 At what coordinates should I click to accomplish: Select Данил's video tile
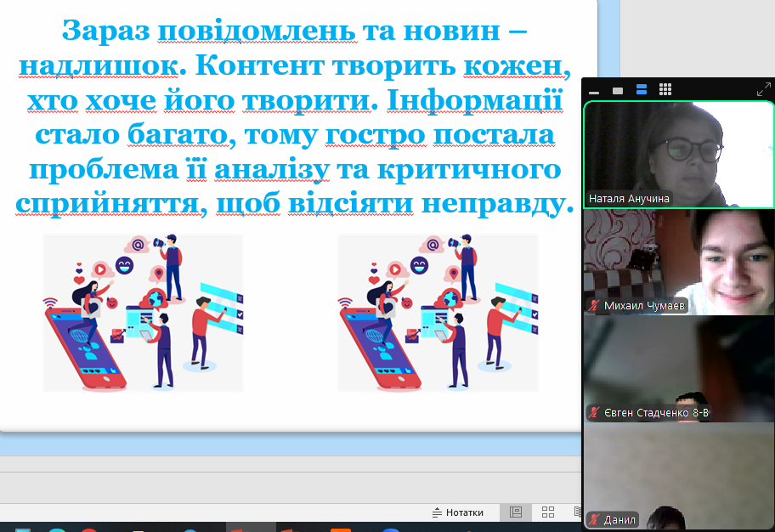point(678,472)
